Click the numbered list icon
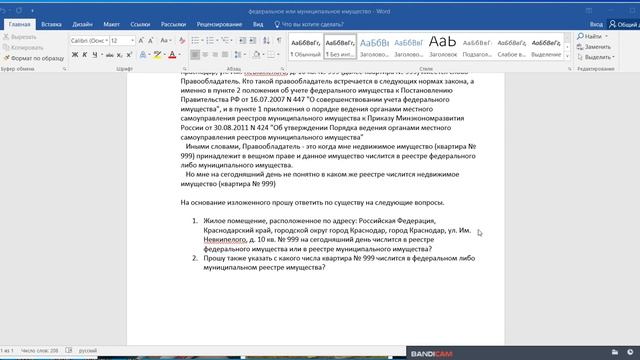 211,40
